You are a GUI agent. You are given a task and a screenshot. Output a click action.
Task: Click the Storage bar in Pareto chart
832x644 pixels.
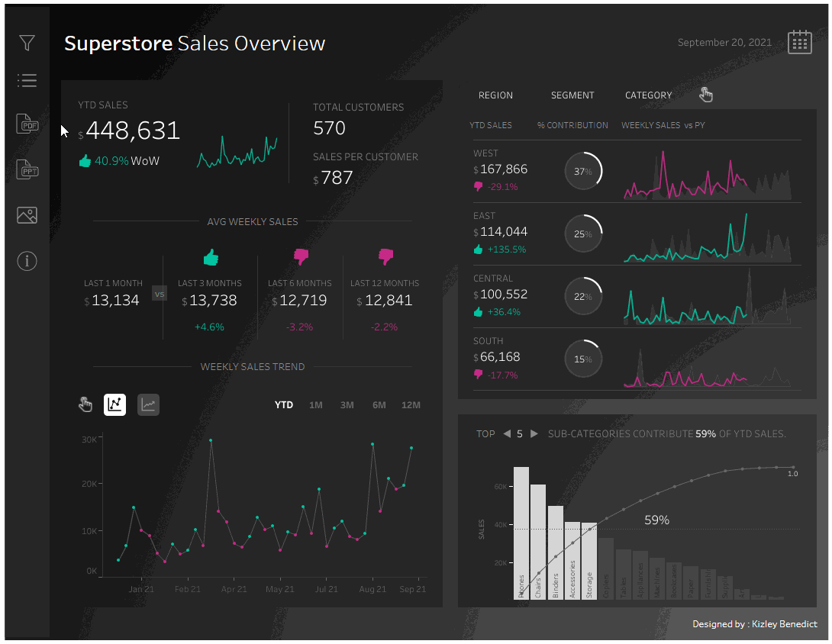point(589,562)
